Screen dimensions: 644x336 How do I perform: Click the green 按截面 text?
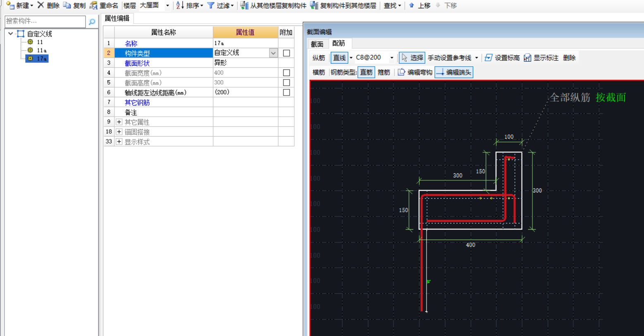(611, 98)
